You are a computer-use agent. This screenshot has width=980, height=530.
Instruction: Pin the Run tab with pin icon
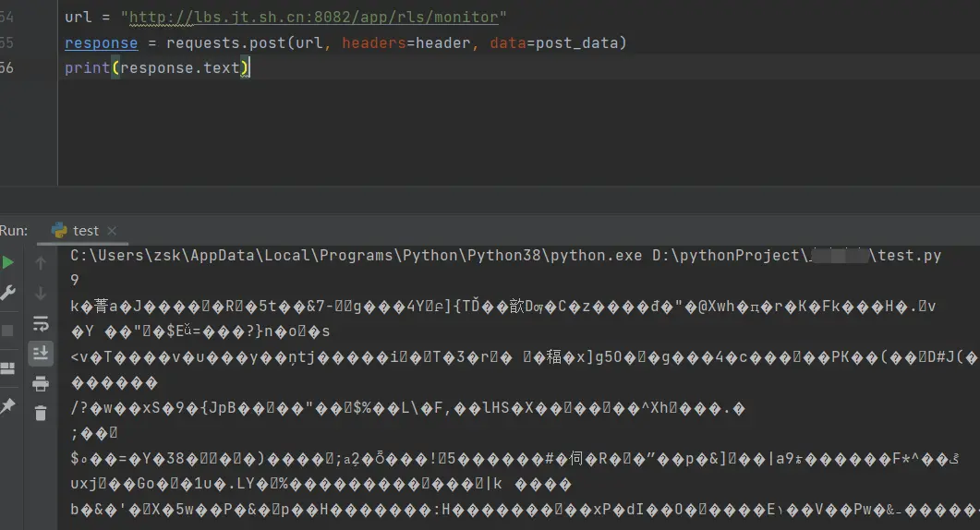tap(7, 406)
